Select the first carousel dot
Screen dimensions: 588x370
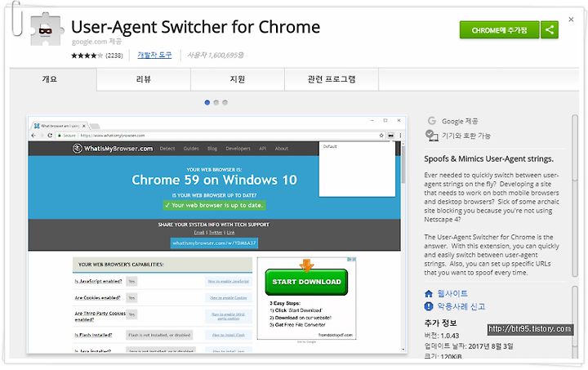click(207, 102)
